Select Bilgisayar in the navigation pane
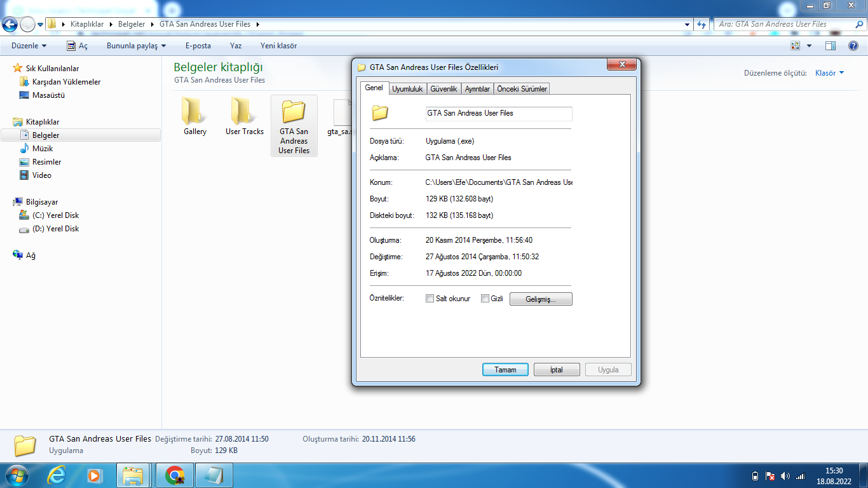This screenshot has height=488, width=868. click(x=42, y=202)
